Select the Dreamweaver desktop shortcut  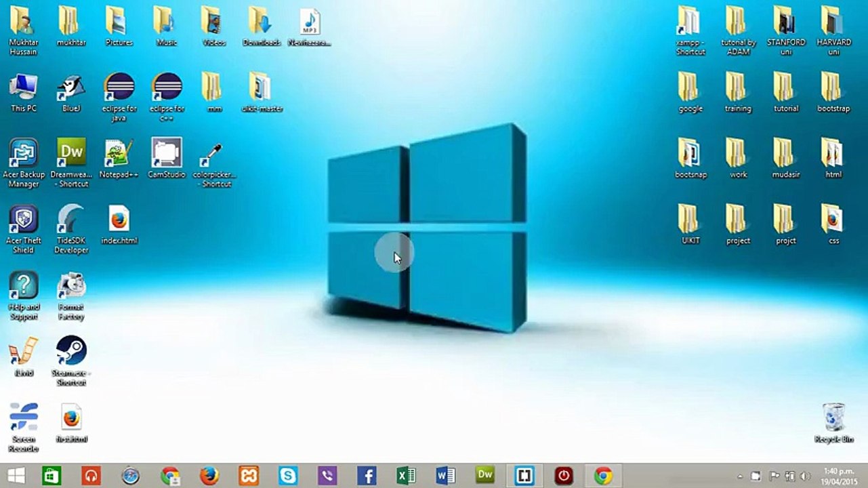click(71, 163)
